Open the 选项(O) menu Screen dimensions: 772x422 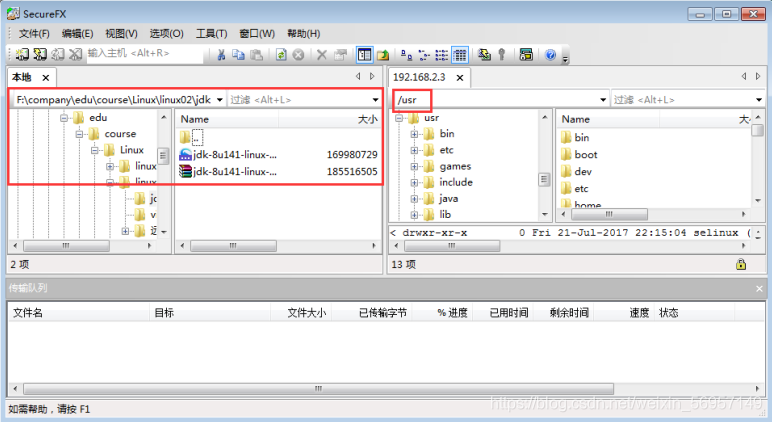(x=166, y=33)
